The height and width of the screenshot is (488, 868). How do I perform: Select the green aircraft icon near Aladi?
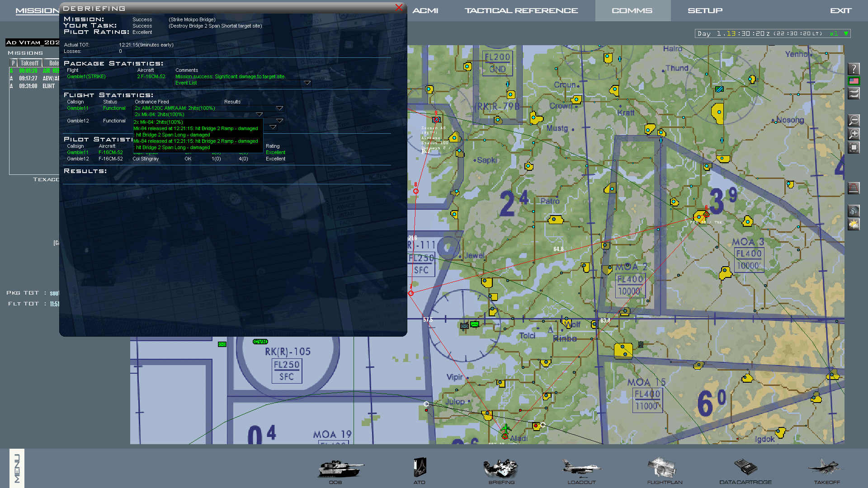coord(505,428)
